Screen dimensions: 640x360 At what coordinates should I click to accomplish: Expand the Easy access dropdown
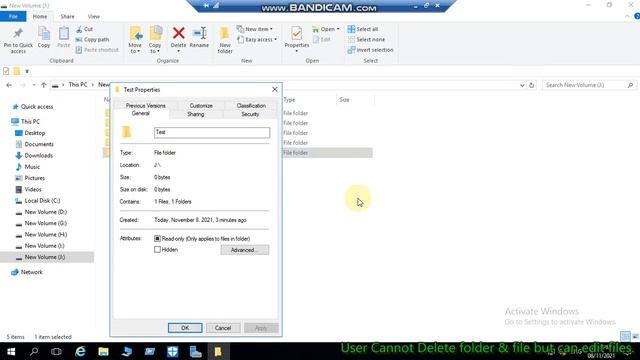point(276,40)
